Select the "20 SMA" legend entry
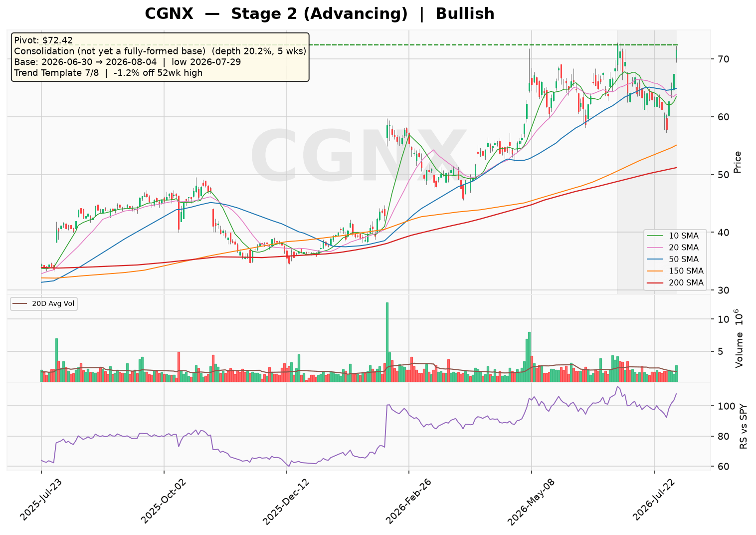756x535 pixels. click(x=674, y=248)
